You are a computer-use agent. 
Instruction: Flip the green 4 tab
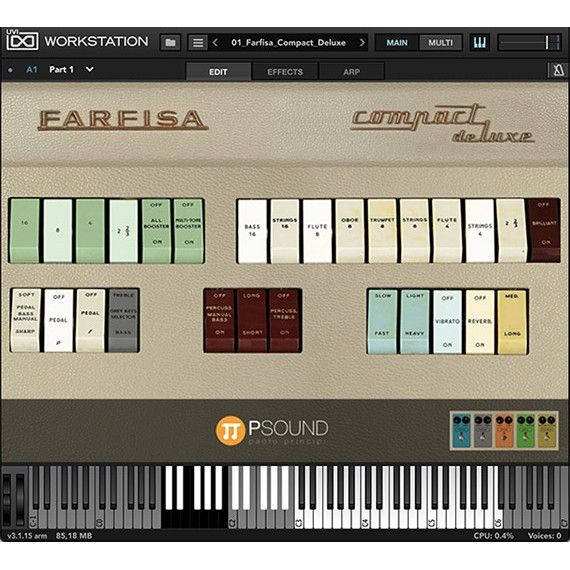coord(90,230)
